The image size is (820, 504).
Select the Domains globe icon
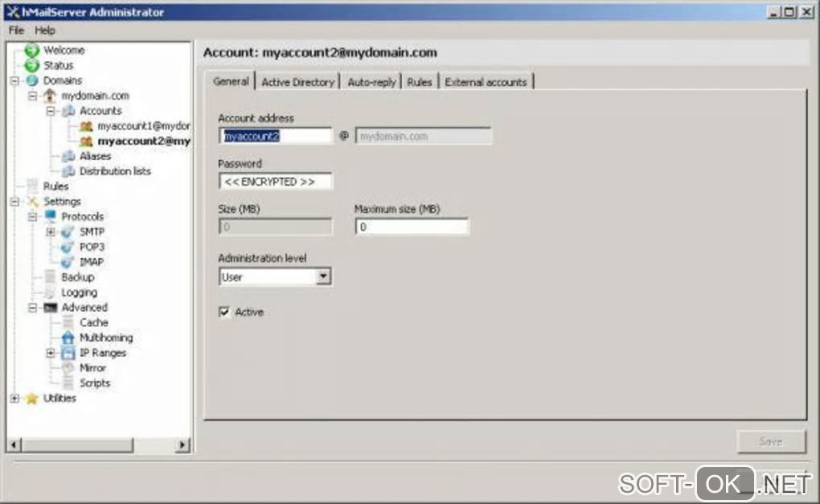click(32, 80)
